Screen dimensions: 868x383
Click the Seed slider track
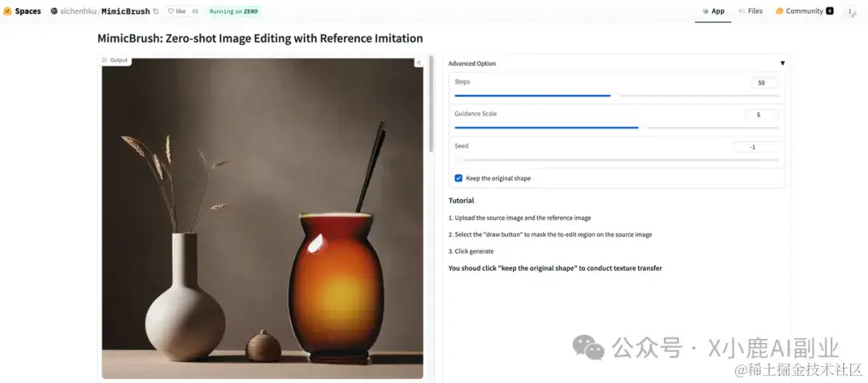click(x=616, y=160)
